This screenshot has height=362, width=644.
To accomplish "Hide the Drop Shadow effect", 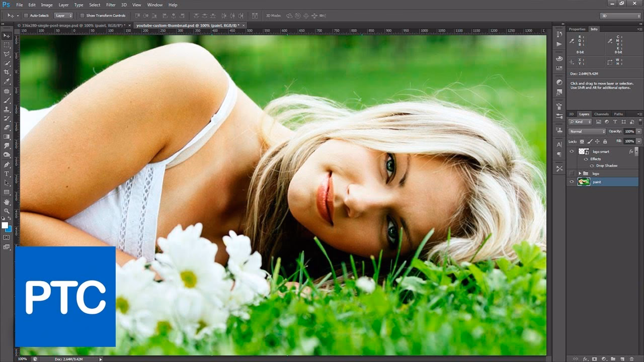I will pos(592,165).
